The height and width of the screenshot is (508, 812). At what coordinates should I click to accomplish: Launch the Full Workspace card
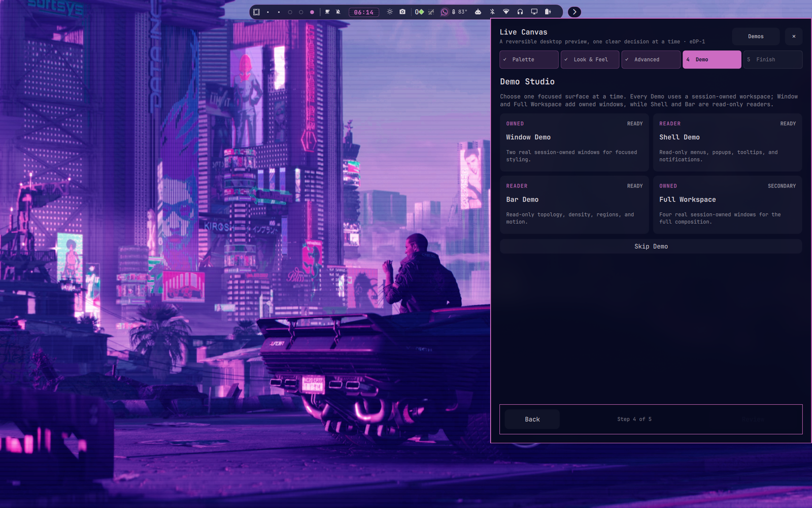728,205
